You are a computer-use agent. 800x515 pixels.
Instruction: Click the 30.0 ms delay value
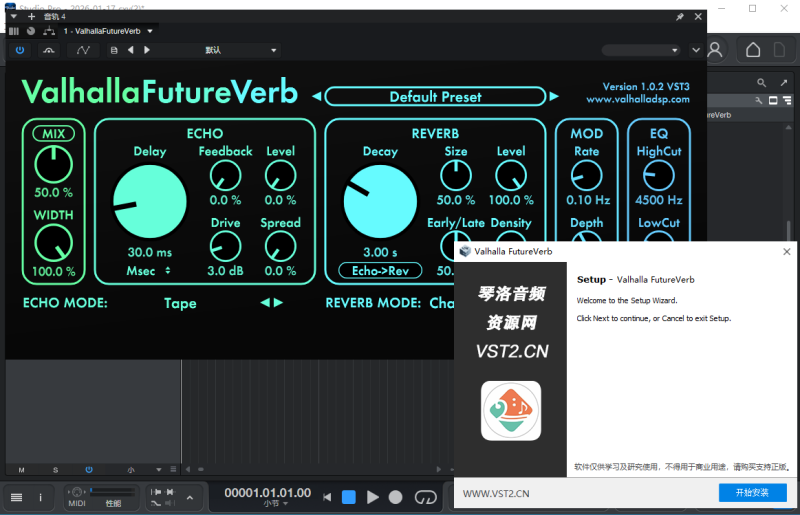(x=149, y=252)
